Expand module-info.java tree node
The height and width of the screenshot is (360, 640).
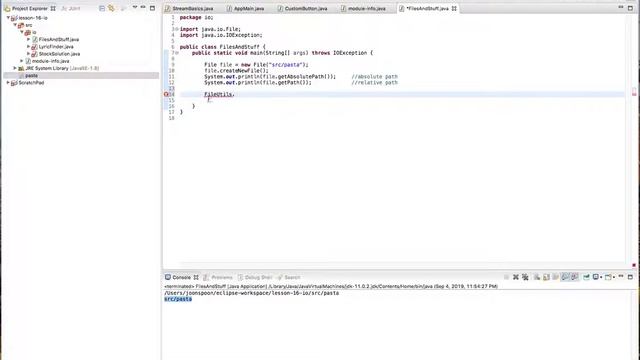22,61
